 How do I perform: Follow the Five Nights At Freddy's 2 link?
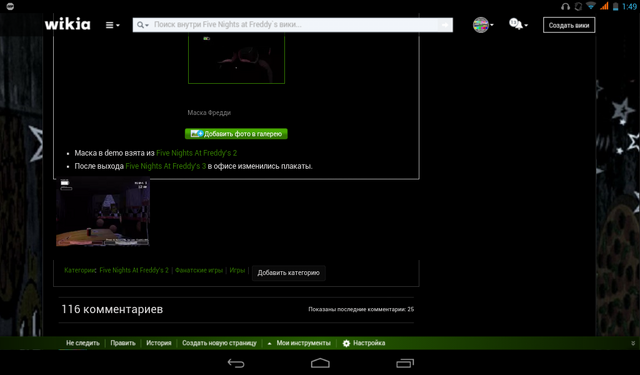pos(196,153)
